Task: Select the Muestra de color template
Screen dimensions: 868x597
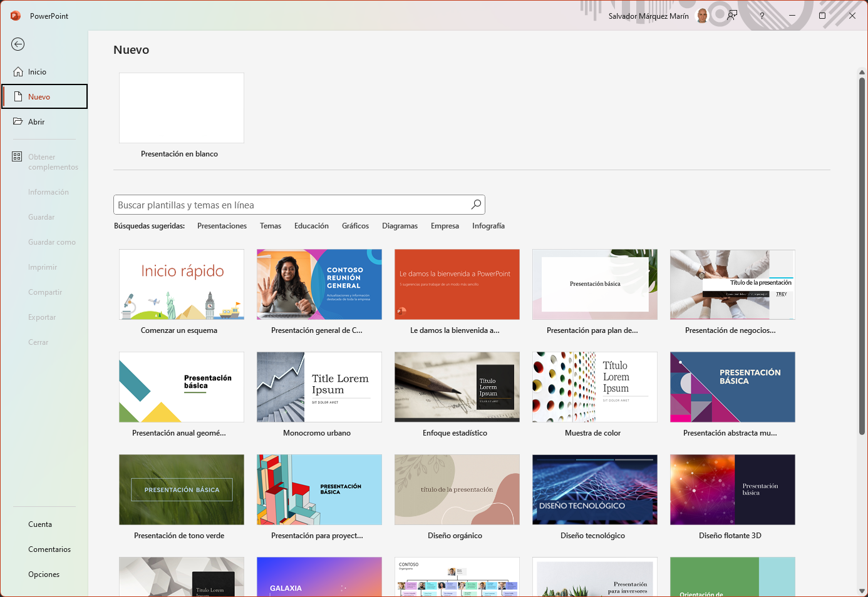Action: click(595, 387)
